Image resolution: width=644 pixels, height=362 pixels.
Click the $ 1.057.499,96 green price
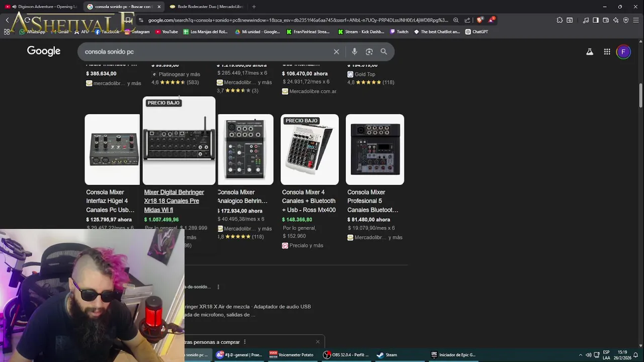click(x=162, y=220)
